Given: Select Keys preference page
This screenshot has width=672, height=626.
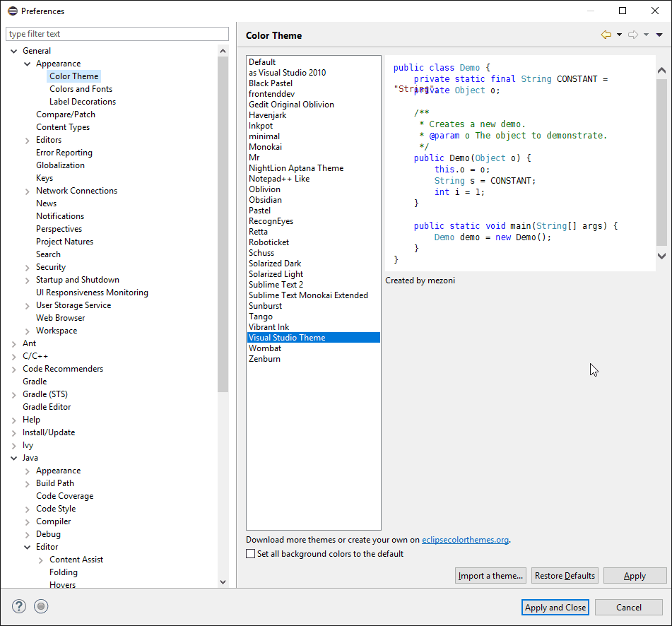Looking at the screenshot, I should 45,178.
